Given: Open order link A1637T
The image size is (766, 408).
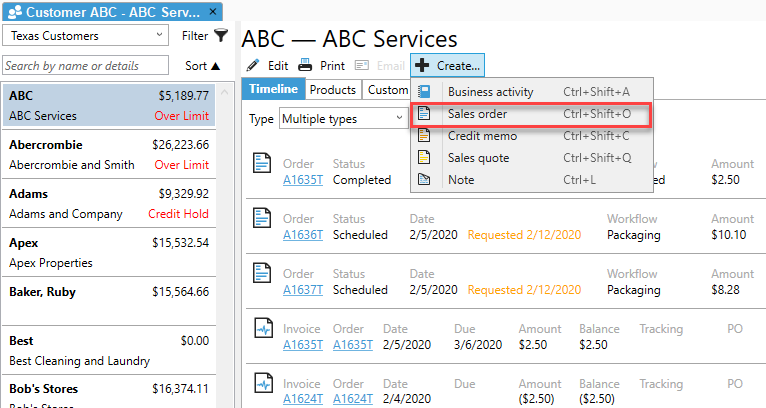Looking at the screenshot, I should [303, 290].
